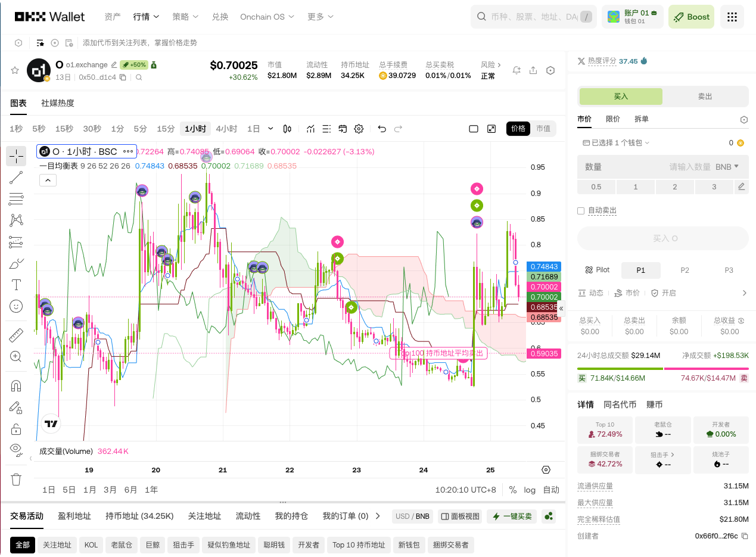
Task: Activate the zoom in tool
Action: [x=16, y=357]
